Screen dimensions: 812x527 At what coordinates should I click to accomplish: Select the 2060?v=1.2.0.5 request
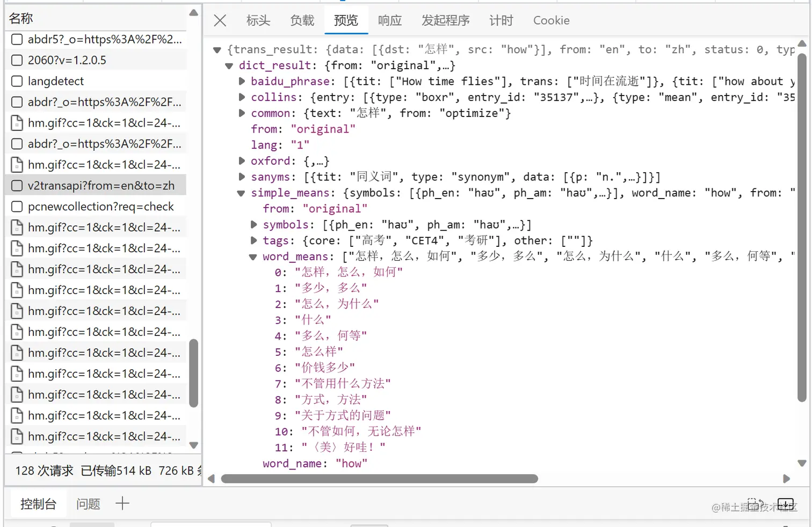click(x=96, y=60)
